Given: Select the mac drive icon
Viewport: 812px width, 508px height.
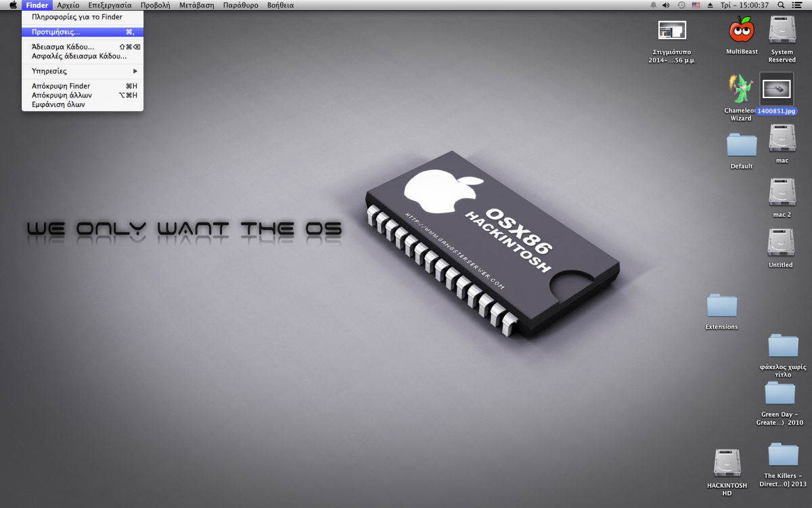Looking at the screenshot, I should click(782, 137).
